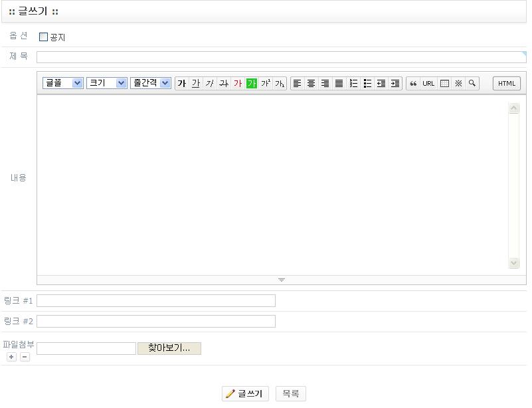Switch editor to HTML mode
Image resolution: width=532 pixels, height=408 pixels.
[506, 84]
